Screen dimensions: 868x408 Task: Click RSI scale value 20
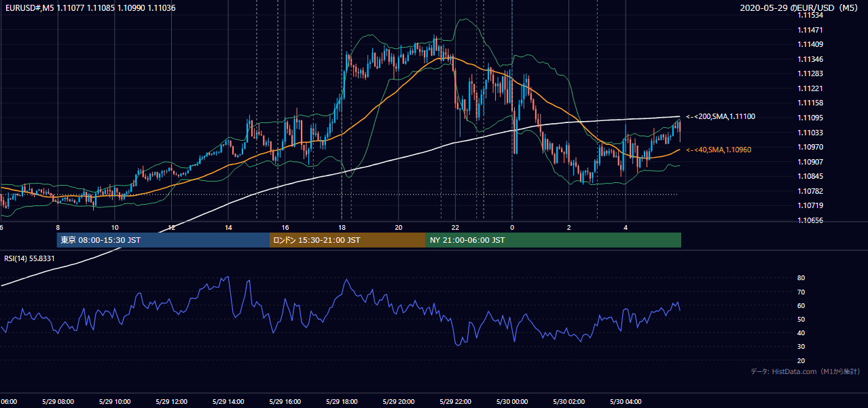pyautogui.click(x=801, y=360)
